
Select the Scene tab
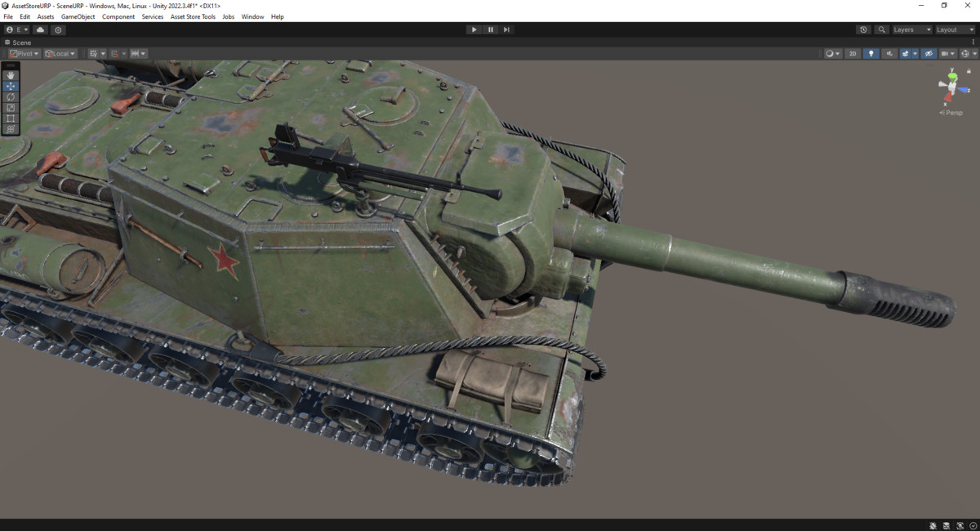(18, 42)
